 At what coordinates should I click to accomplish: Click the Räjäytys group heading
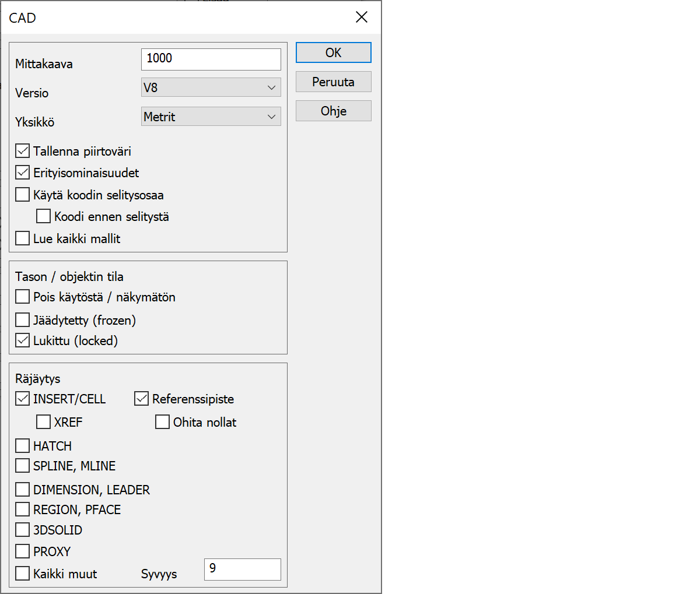coord(38,379)
